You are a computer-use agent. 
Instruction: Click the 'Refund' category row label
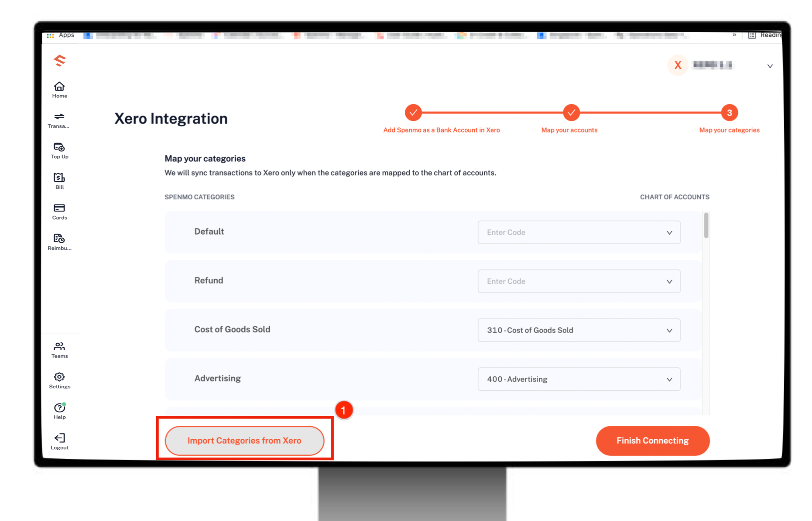[209, 281]
